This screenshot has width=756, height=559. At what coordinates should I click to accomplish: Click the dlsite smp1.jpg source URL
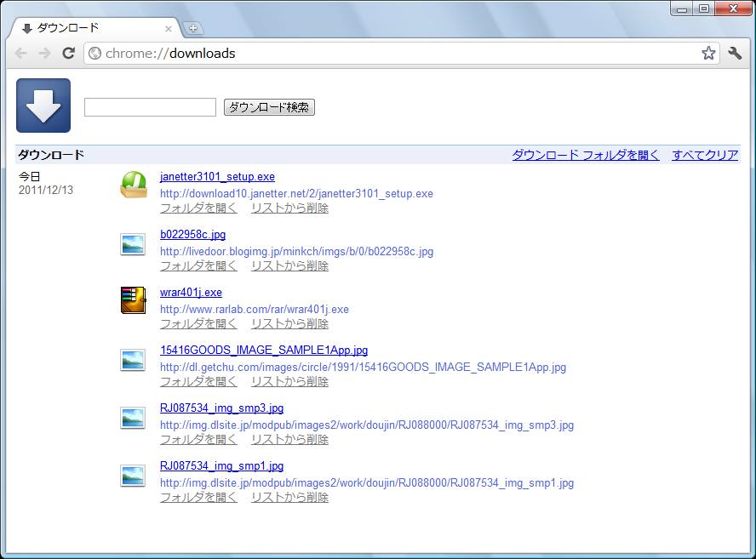[367, 483]
